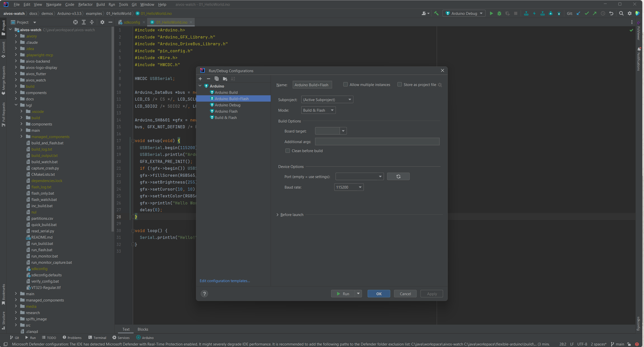This screenshot has height=347, width=644.
Task: Click the OK button
Action: [x=379, y=294]
